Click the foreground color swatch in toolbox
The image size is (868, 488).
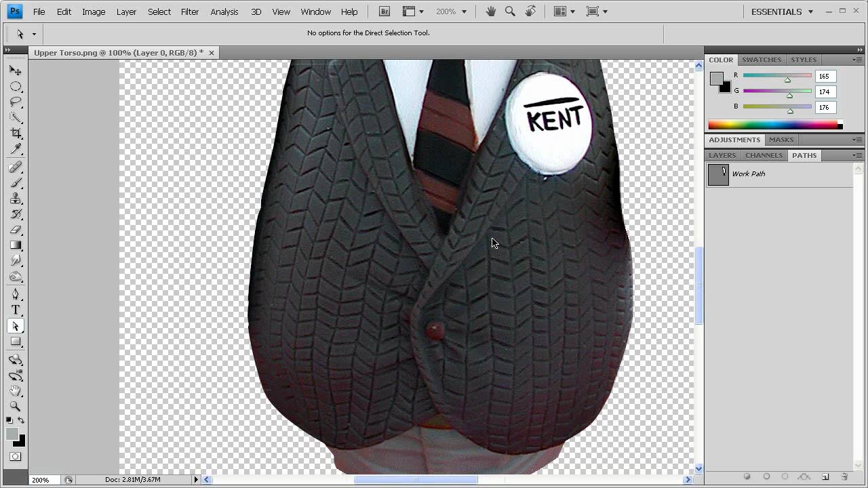(x=12, y=434)
